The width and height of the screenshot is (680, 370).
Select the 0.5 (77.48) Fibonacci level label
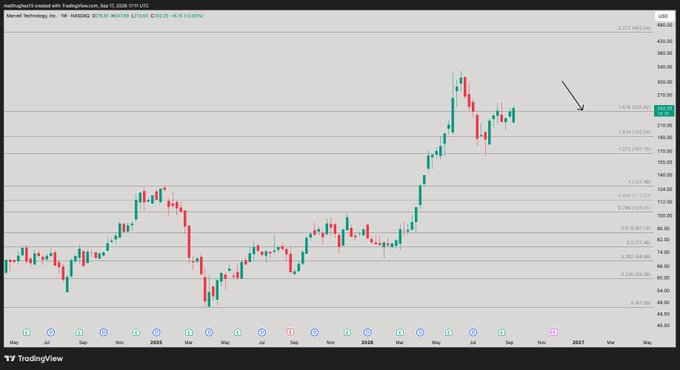coord(638,243)
